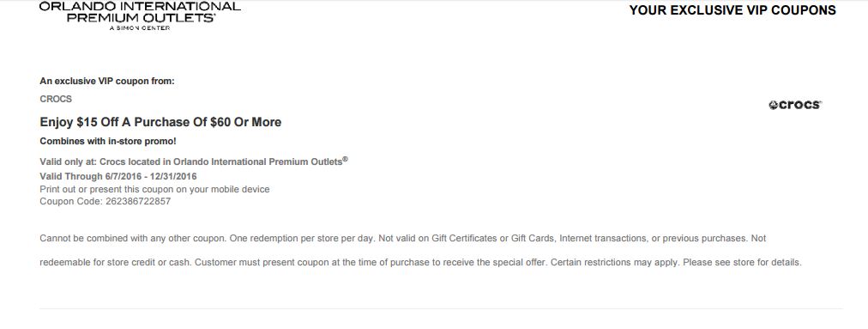The width and height of the screenshot is (868, 329).
Task: Click 'redeemable for store credit or cash' text
Action: pyautogui.click(x=117, y=262)
